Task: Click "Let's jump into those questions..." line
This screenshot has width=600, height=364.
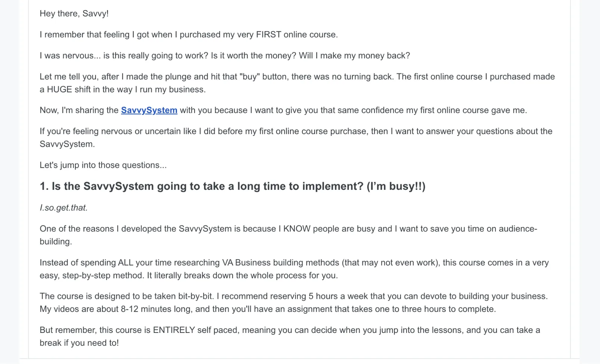Action: click(x=103, y=166)
